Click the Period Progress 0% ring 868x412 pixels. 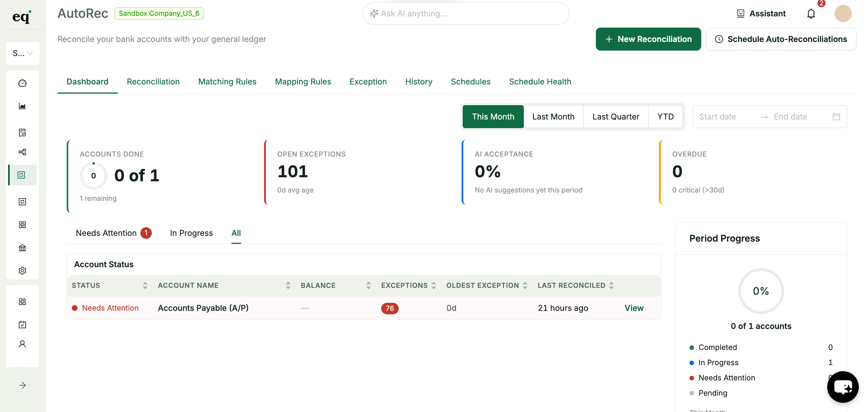click(761, 291)
